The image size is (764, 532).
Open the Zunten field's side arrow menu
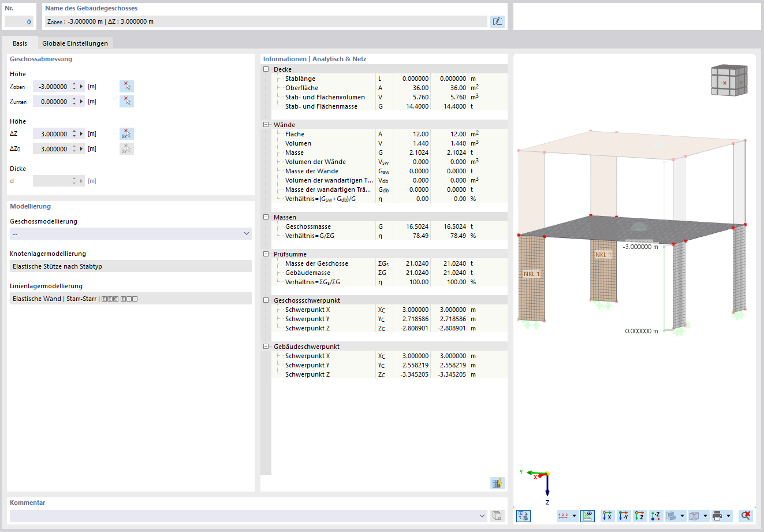81,102
